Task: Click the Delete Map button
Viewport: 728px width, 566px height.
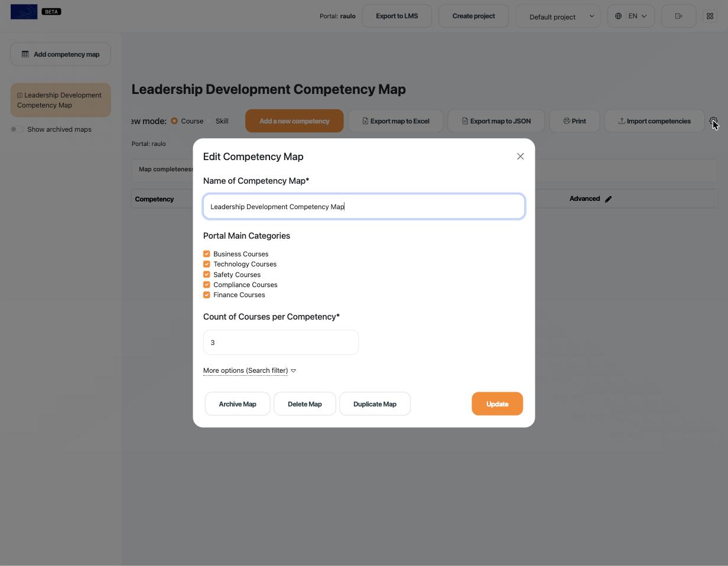Action: [305, 404]
